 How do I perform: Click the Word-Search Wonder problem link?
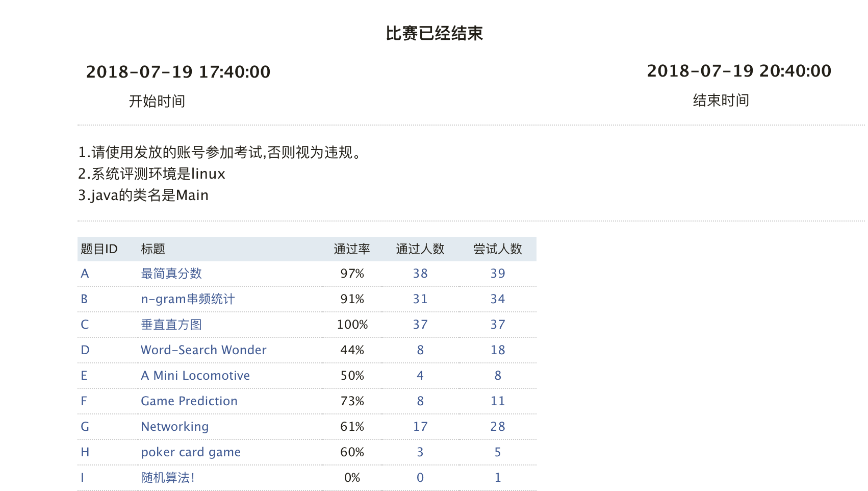pyautogui.click(x=203, y=350)
